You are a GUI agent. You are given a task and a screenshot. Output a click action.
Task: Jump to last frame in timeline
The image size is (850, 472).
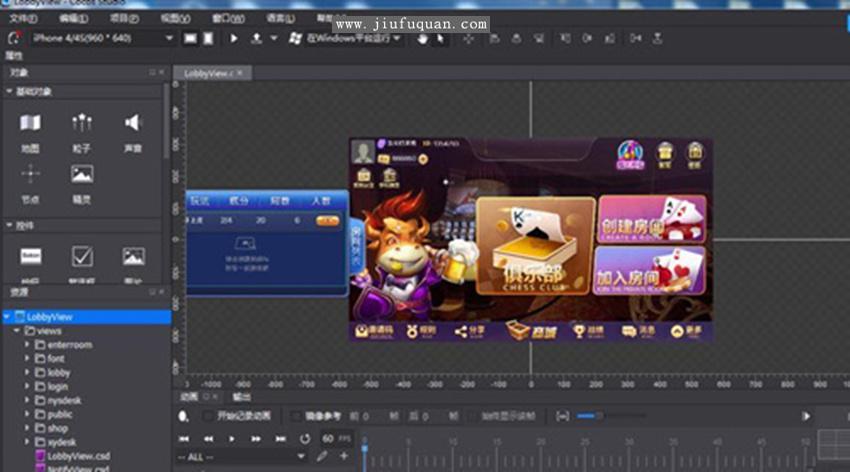(280, 438)
